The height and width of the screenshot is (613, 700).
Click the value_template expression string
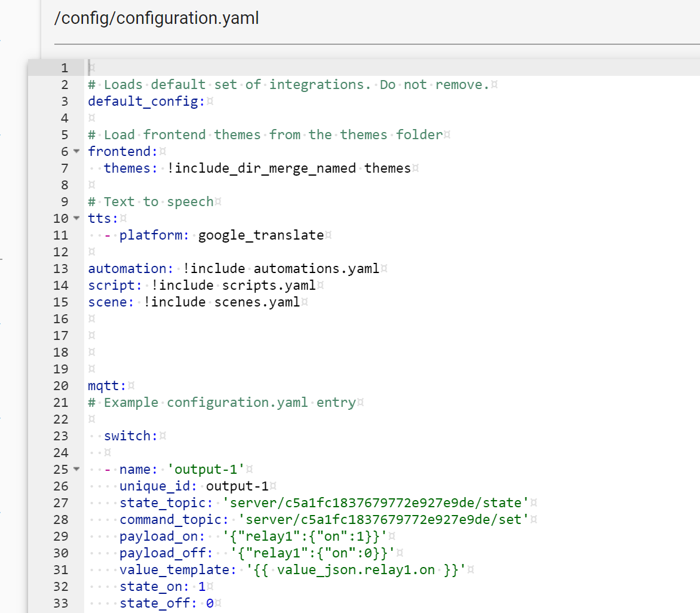point(355,570)
